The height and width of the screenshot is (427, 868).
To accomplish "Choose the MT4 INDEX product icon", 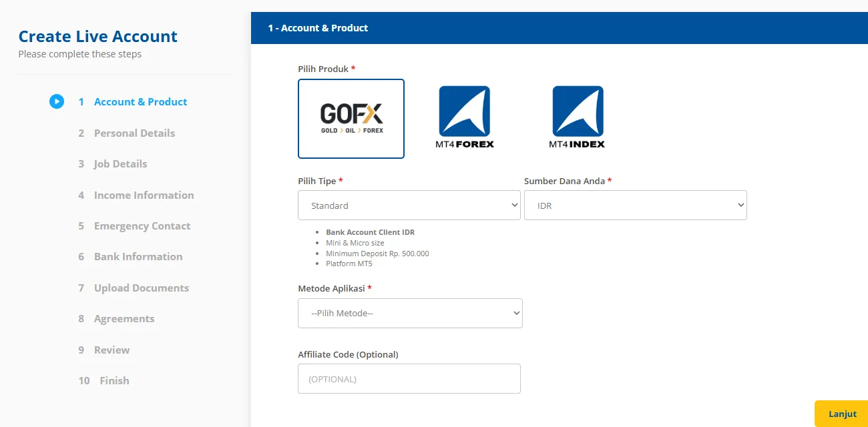I will 578,117.
